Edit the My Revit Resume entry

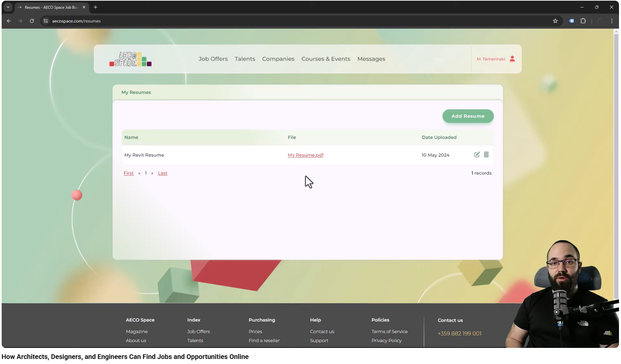click(477, 155)
